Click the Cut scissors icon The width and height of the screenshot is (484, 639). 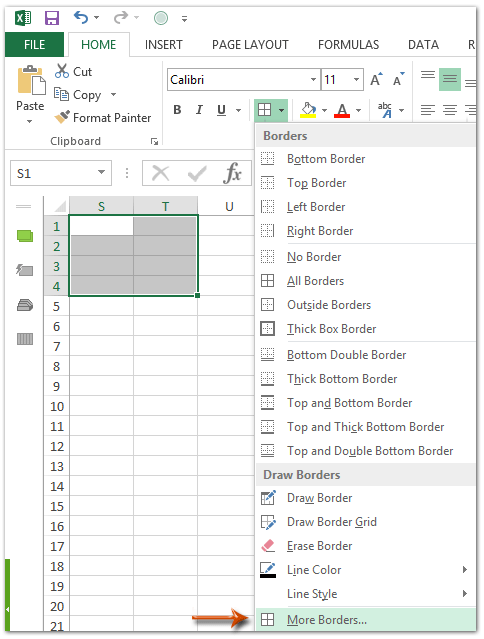click(x=62, y=71)
